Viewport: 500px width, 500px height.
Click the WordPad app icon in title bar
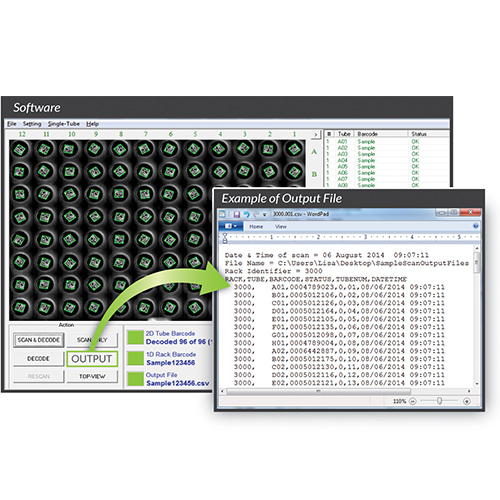coord(222,214)
